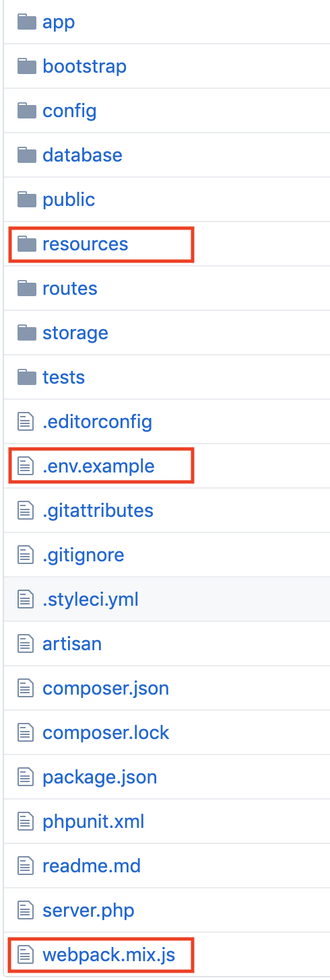Click the folder icon beside resources
The height and width of the screenshot is (980, 330).
(x=26, y=244)
